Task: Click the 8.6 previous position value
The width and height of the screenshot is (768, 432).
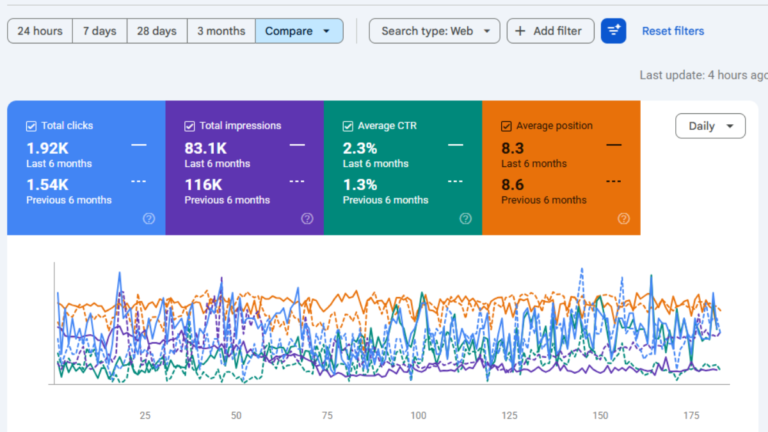Action: click(512, 185)
